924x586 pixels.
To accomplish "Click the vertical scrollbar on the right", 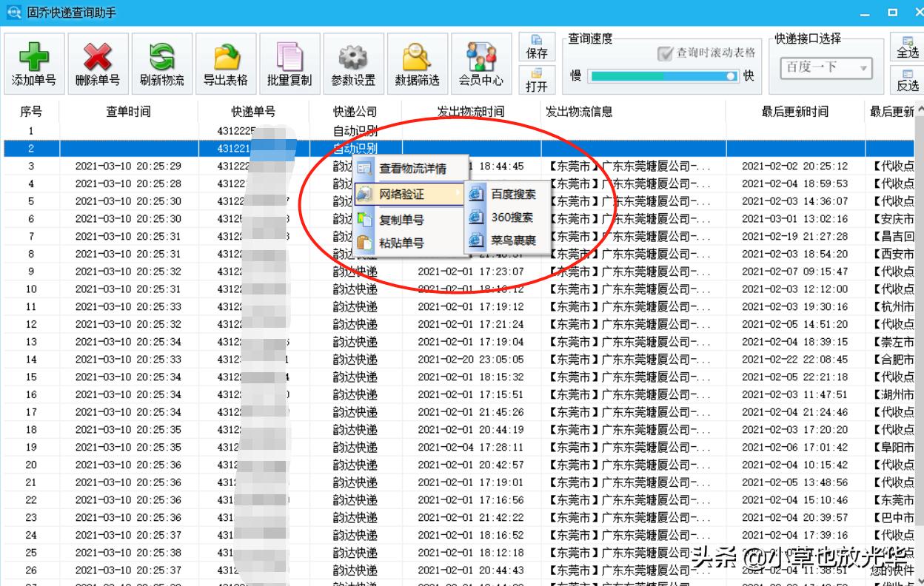I will pyautogui.click(x=920, y=296).
